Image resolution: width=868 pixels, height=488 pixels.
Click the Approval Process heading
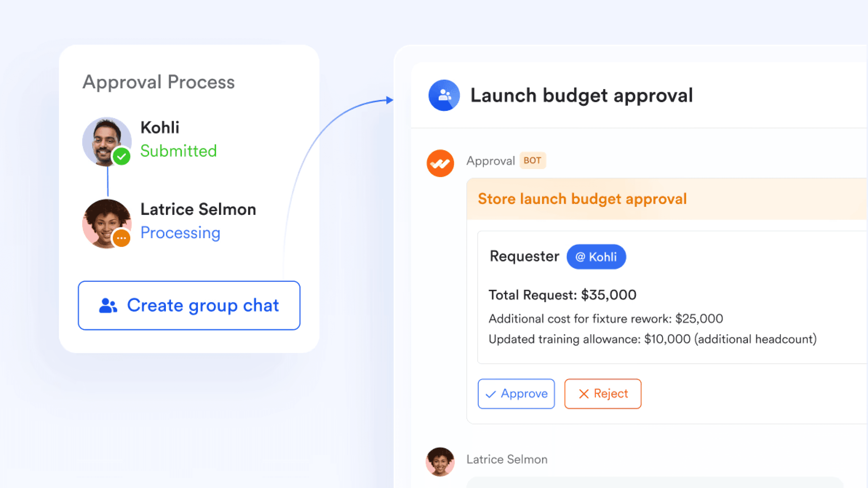[158, 82]
